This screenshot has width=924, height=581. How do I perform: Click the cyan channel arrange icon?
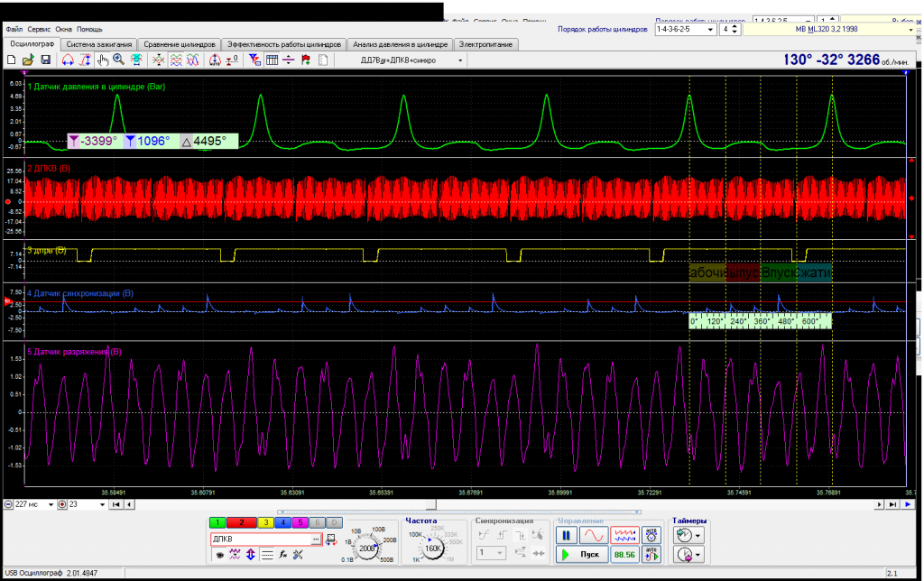pos(136,60)
